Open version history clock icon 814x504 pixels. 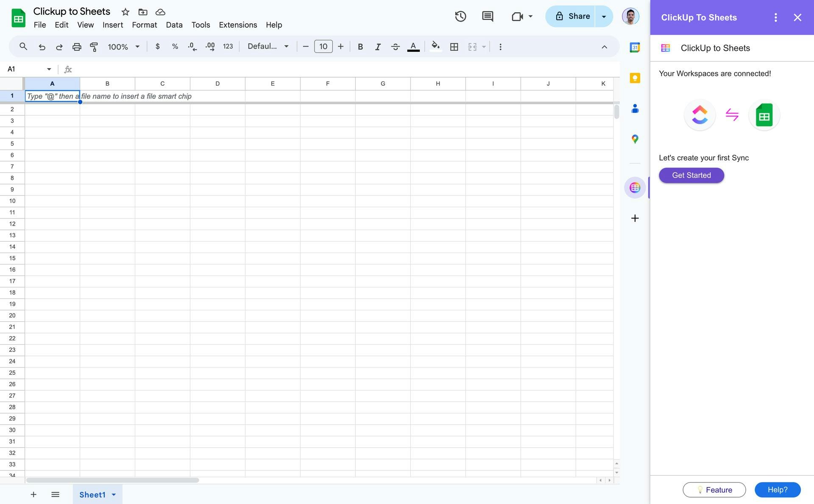tap(460, 17)
